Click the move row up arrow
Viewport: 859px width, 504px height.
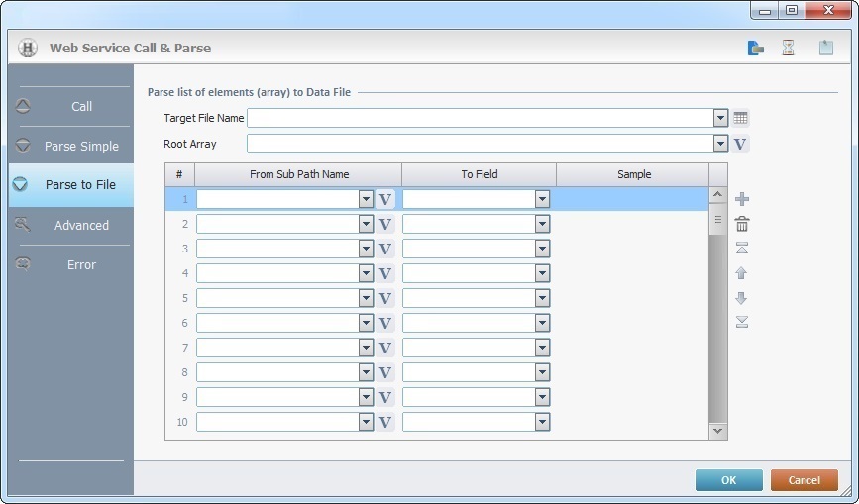[x=741, y=273]
